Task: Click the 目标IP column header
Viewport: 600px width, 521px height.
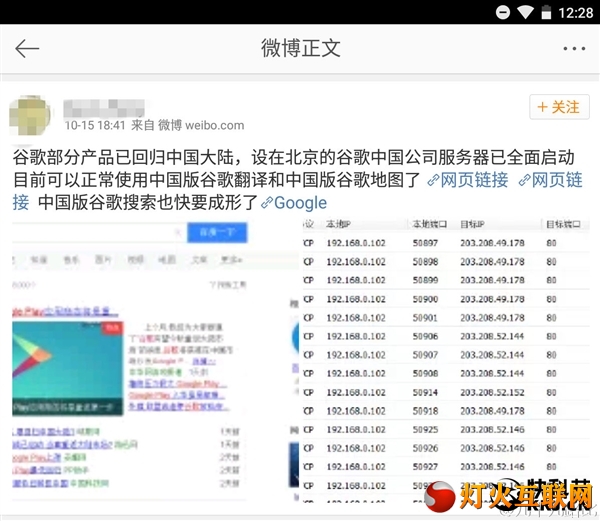Action: [472, 224]
